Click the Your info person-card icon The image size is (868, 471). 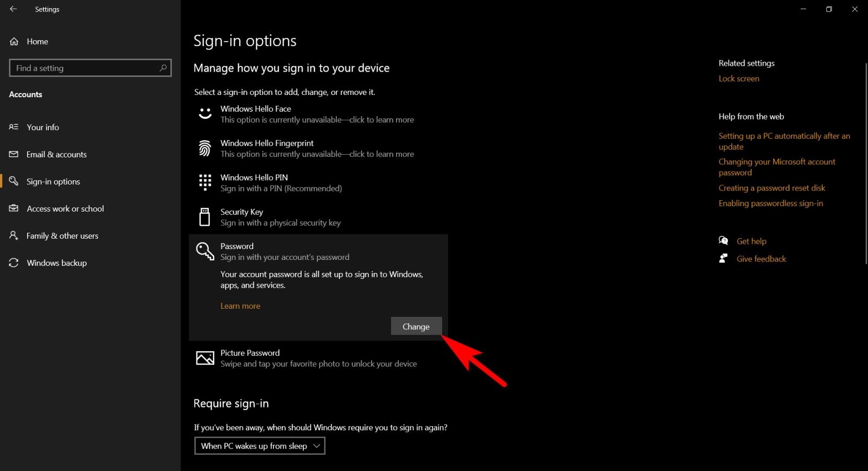(x=14, y=127)
